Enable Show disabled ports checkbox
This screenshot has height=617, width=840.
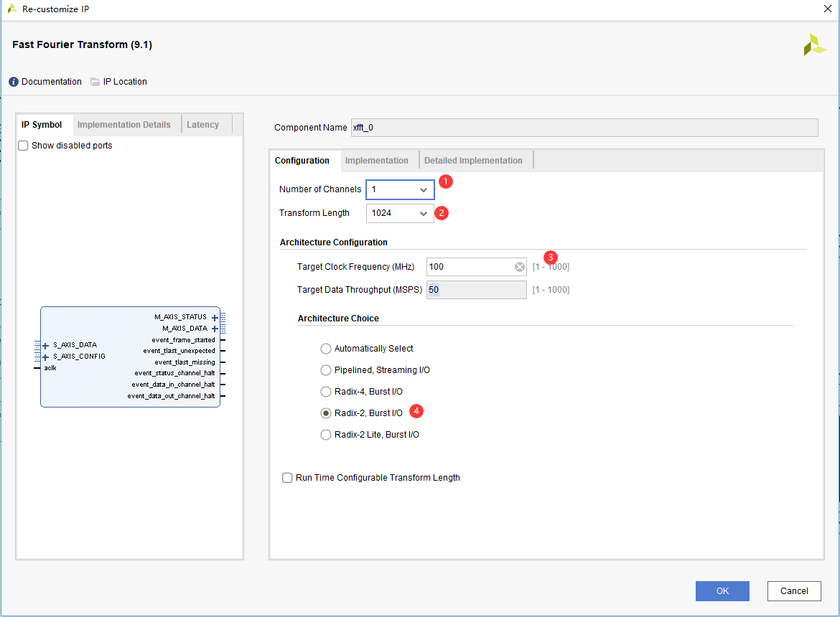click(x=23, y=146)
